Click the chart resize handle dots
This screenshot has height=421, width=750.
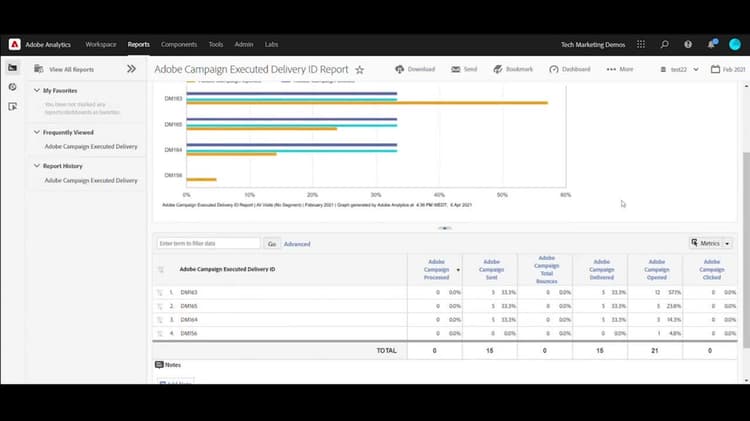tap(445, 228)
